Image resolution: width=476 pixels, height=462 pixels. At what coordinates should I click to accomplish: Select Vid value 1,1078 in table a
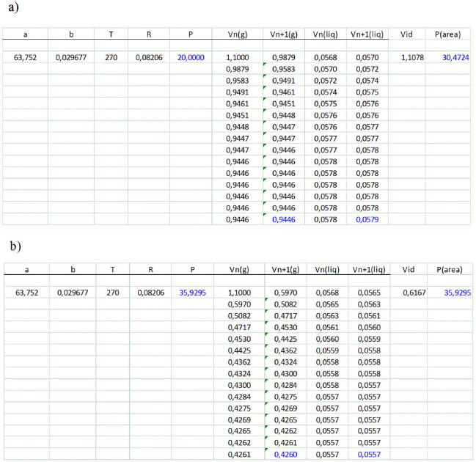coord(413,56)
